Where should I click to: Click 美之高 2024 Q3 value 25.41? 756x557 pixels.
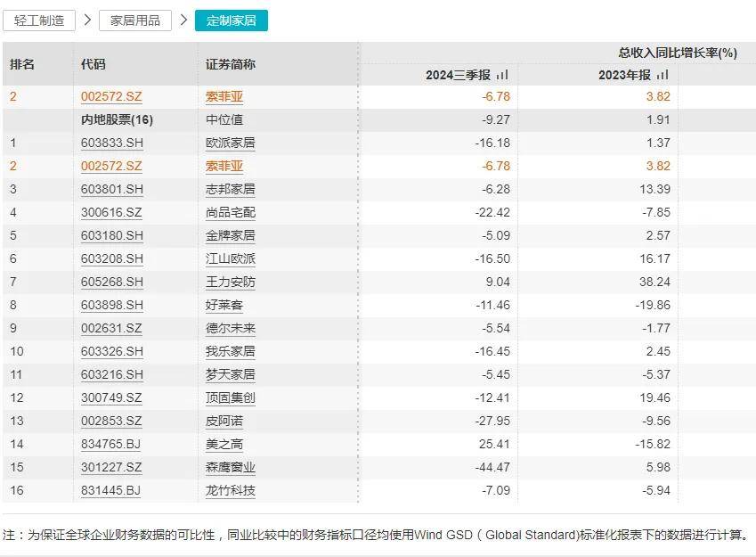pyautogui.click(x=494, y=444)
